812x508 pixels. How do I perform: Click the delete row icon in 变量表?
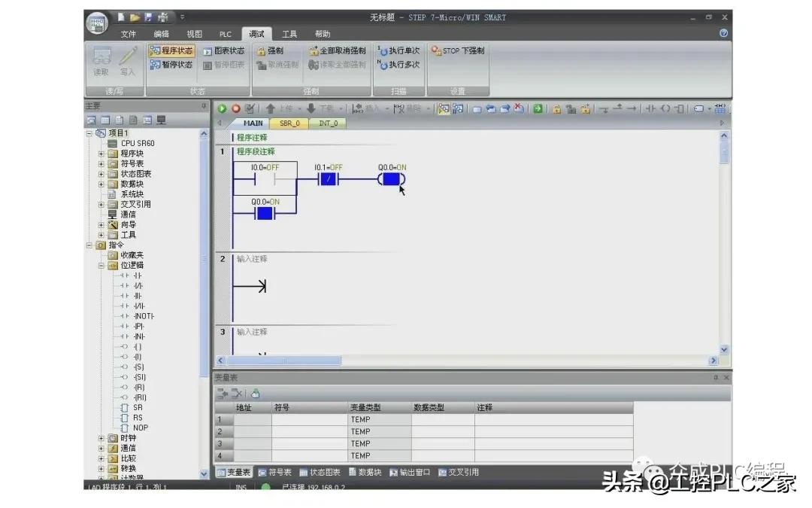click(x=237, y=394)
